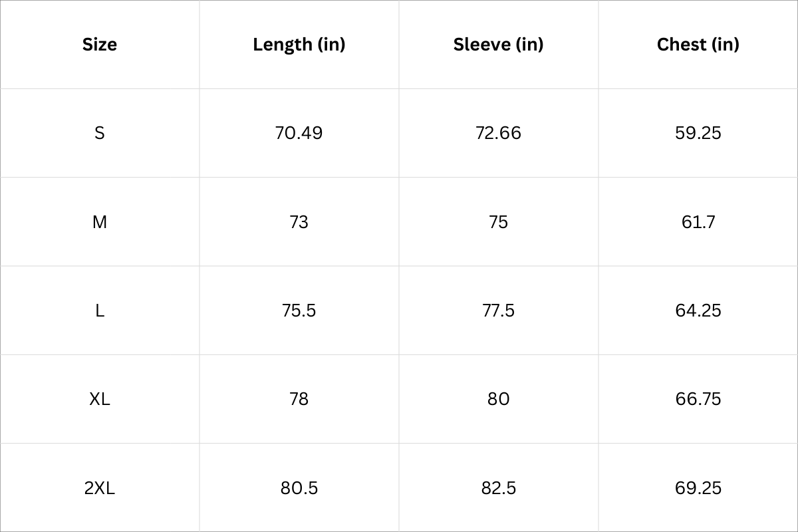Select the 72.66 sleeve value
This screenshot has height=532, width=798.
(x=499, y=133)
